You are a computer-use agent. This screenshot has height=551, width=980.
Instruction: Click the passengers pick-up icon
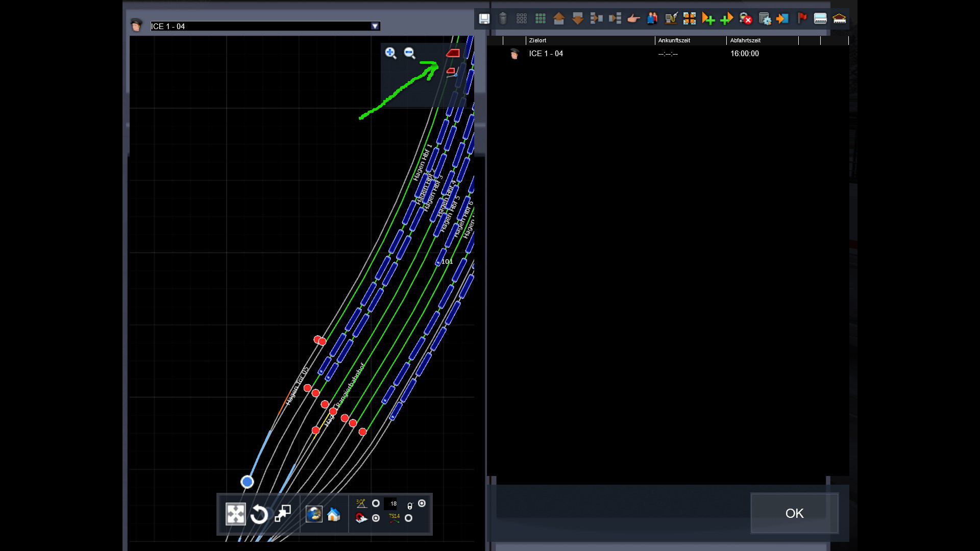tap(652, 19)
